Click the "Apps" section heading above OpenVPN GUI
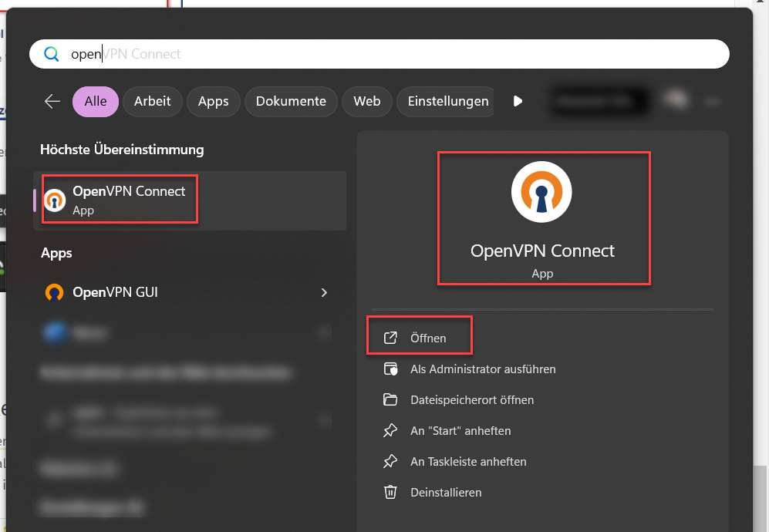Viewport: 769px width, 532px height. (x=56, y=253)
